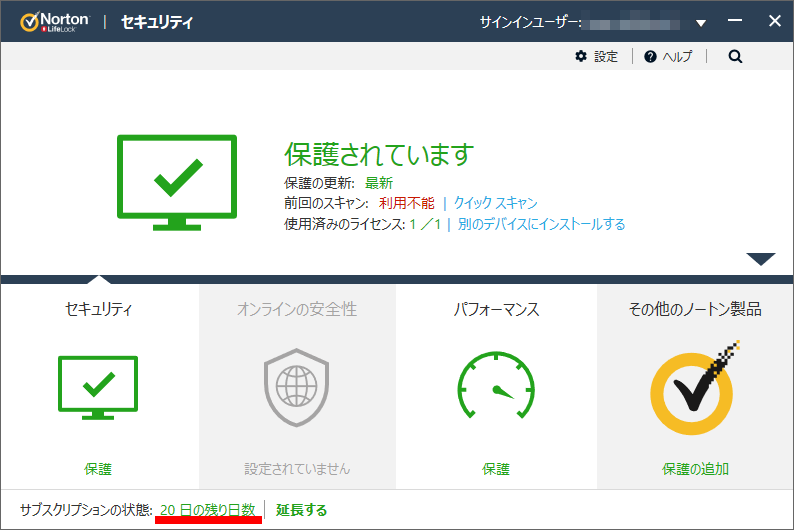Expand details with the dark down triangle
Viewport: 794px width, 530px height.
pyautogui.click(x=761, y=259)
